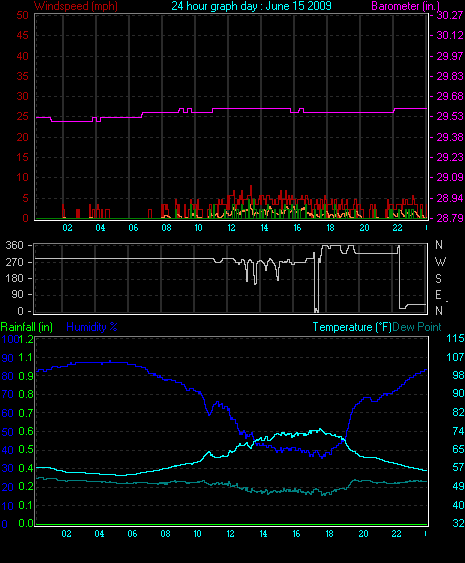Screen dimensions: 465x563
Task: Click the green 0.0 rainfall scale value
Action: point(25,524)
